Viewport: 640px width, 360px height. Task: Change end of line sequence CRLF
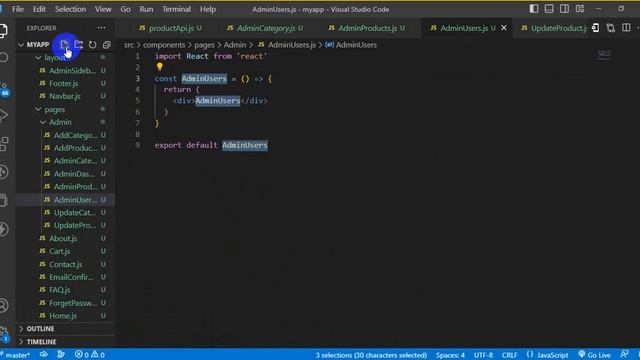click(x=509, y=355)
